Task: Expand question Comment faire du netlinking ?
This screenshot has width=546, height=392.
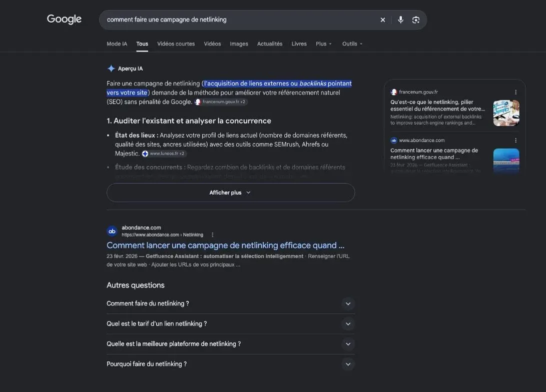Action: tap(231, 303)
